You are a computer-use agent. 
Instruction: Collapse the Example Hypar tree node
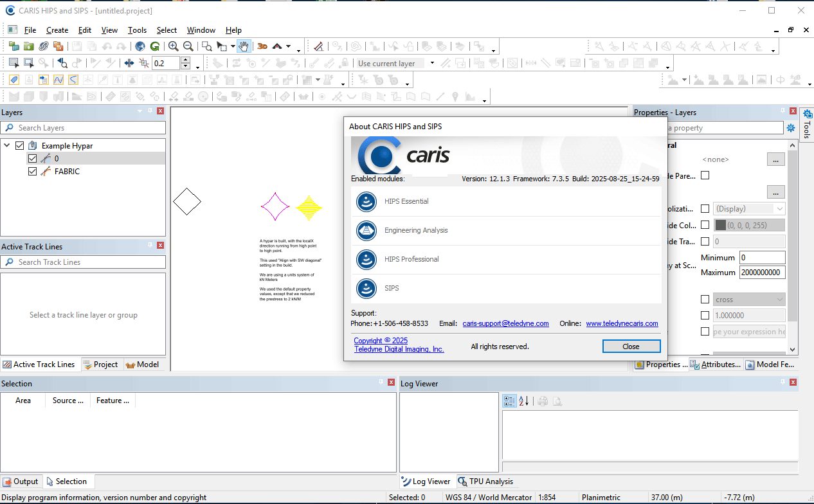click(7, 146)
